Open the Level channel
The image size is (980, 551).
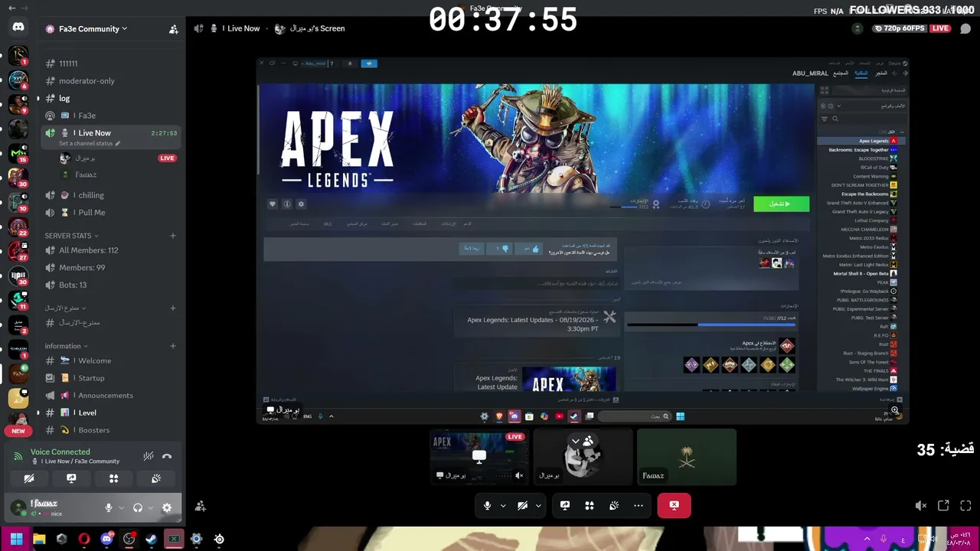[111, 412]
